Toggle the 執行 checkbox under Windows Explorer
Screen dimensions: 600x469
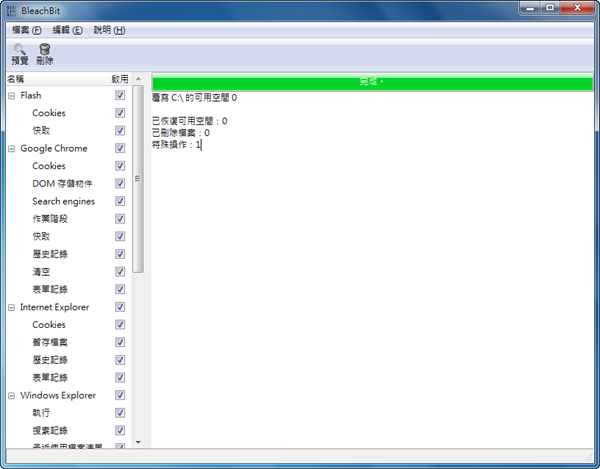[x=120, y=412]
